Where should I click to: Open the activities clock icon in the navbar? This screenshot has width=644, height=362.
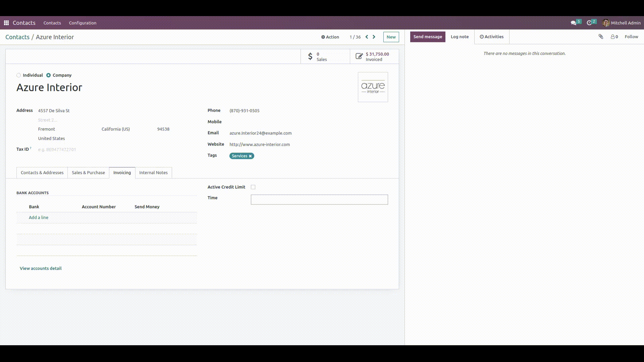pos(589,23)
